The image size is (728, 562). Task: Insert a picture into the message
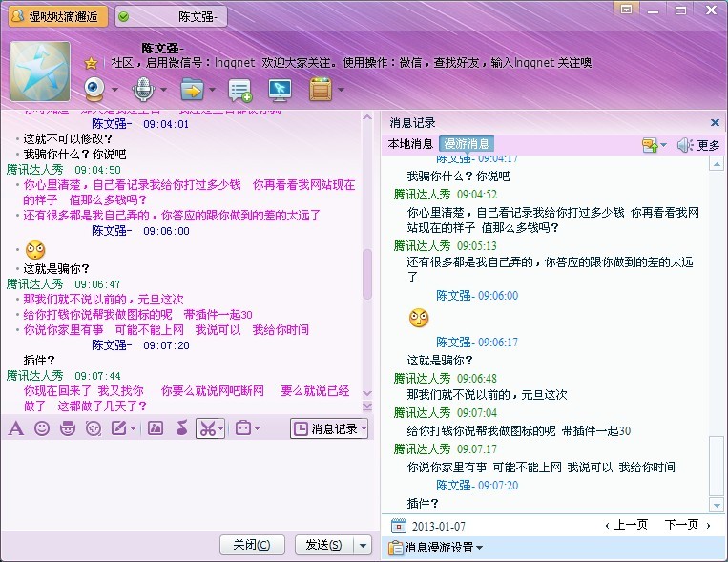point(156,428)
